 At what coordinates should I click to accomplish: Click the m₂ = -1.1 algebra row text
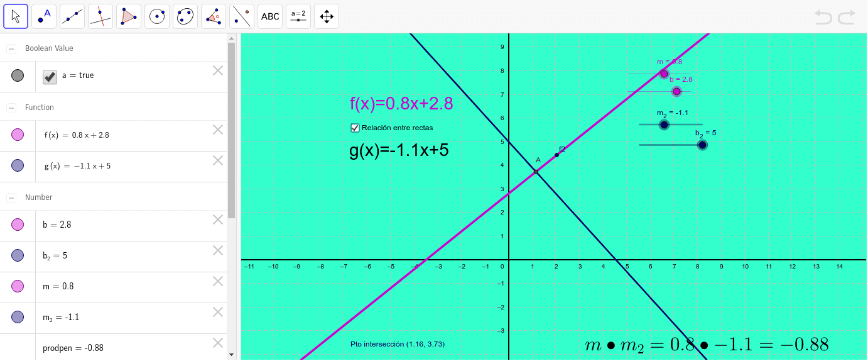(61, 318)
